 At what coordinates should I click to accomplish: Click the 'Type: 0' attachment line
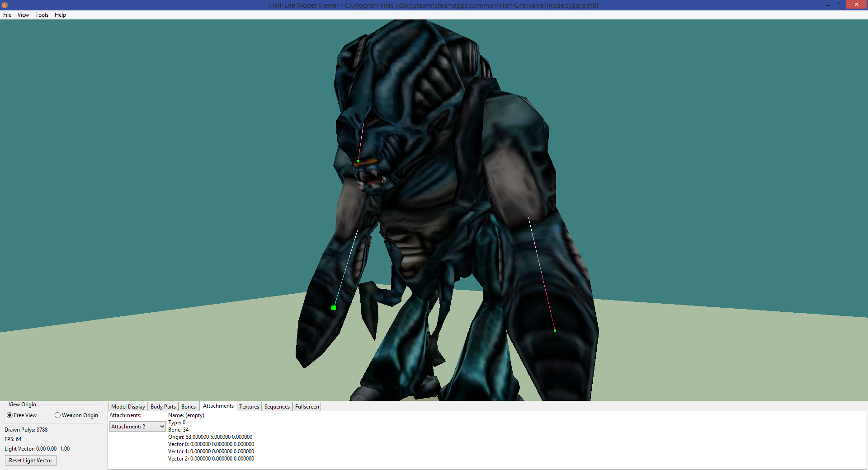(177, 423)
